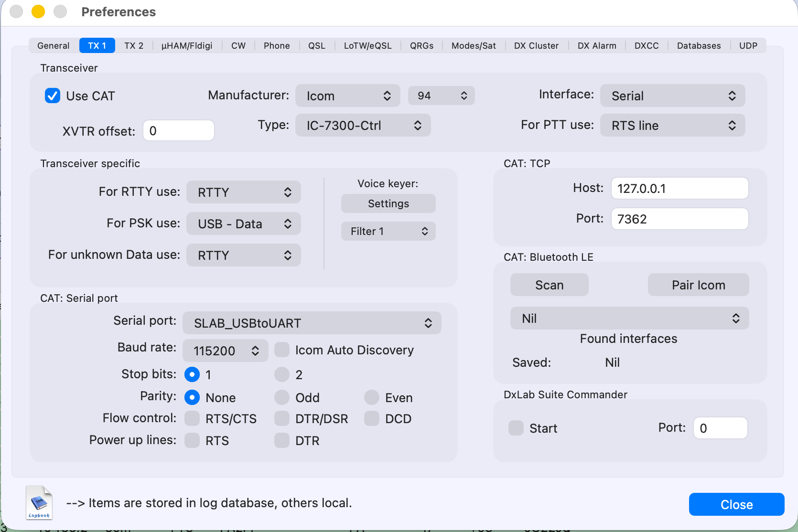Enable RTS/CTS flow control

tap(192, 418)
